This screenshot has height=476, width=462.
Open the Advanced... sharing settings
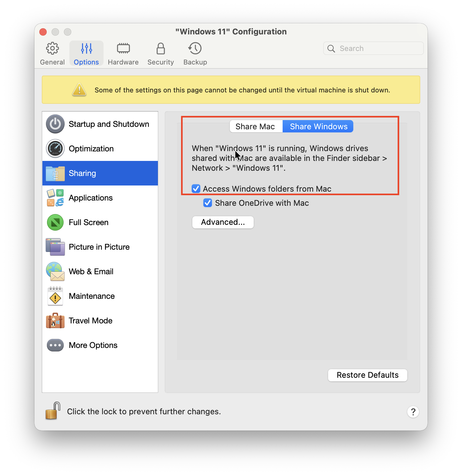(x=223, y=222)
